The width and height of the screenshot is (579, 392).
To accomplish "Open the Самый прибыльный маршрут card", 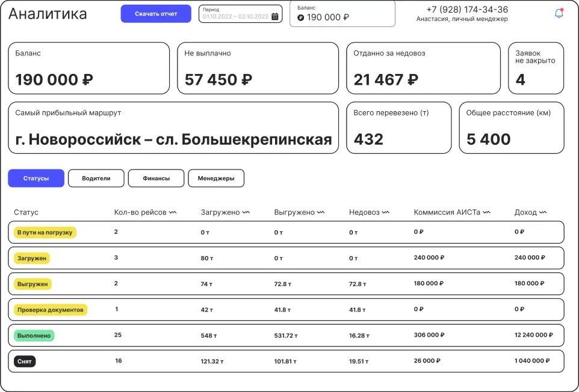I will click(x=173, y=127).
